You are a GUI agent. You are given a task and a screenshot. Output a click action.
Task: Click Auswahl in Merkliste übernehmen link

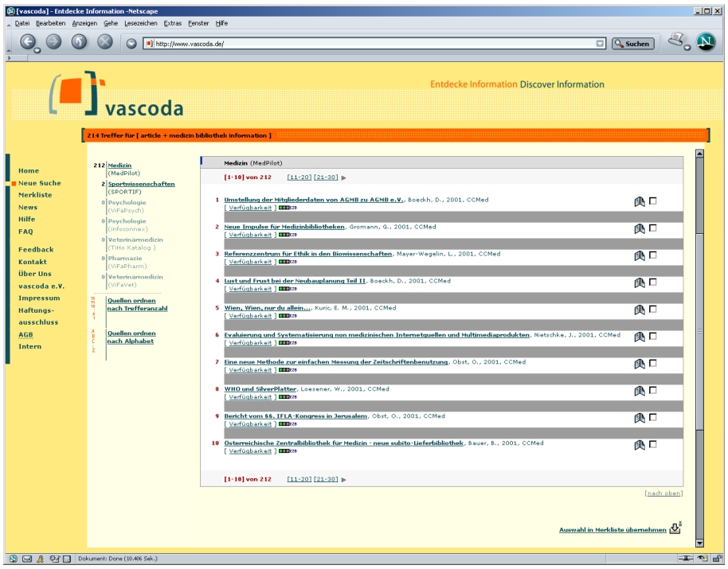coord(613,529)
